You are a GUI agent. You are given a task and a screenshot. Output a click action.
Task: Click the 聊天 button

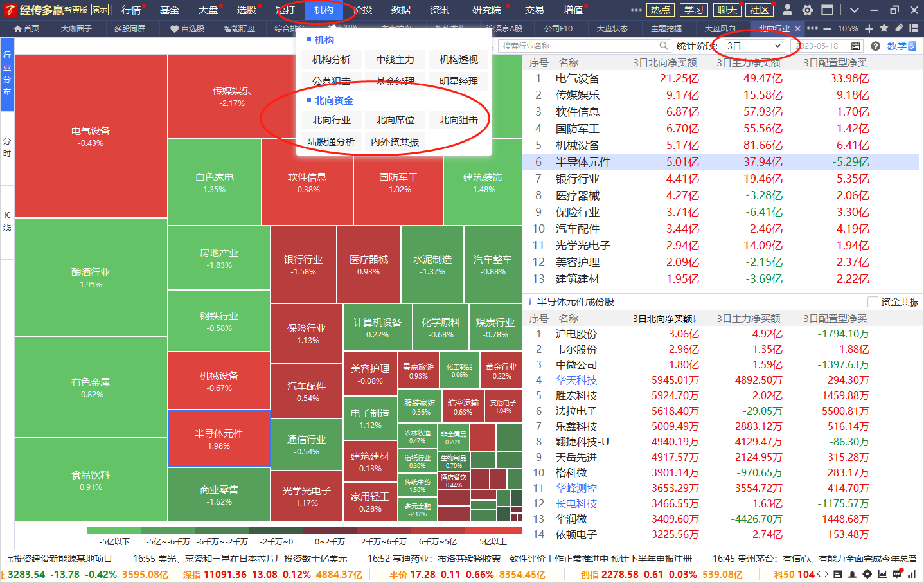pyautogui.click(x=727, y=10)
